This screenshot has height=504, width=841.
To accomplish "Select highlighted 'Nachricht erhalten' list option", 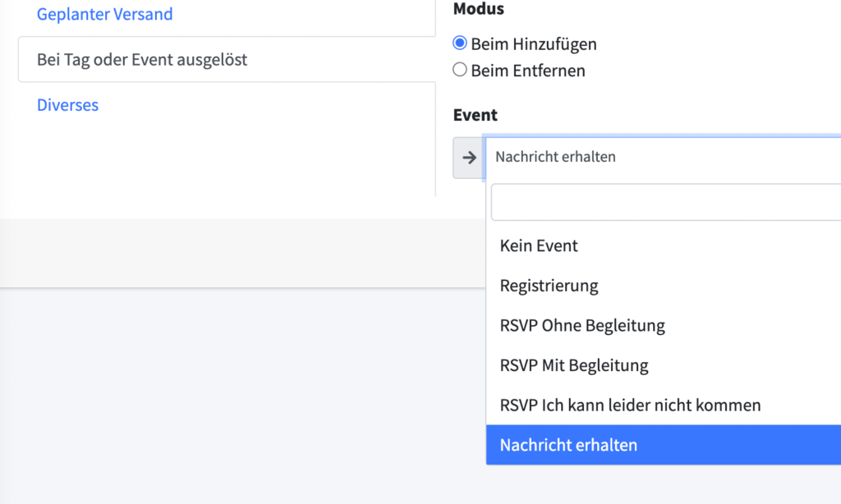I will coord(568,445).
